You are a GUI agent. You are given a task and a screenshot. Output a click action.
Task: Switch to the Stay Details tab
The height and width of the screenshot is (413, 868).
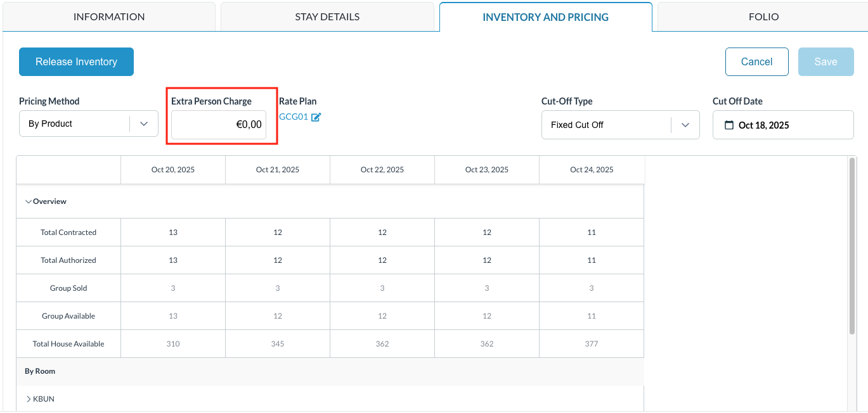click(327, 17)
